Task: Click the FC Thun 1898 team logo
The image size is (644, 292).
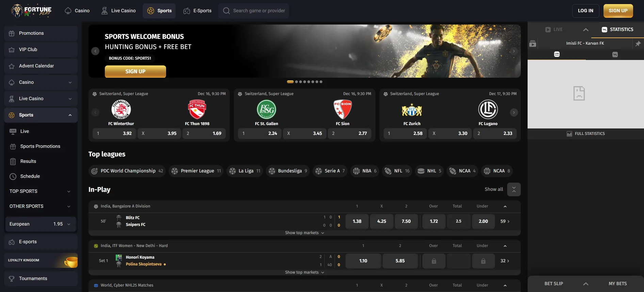Action: coord(197,109)
